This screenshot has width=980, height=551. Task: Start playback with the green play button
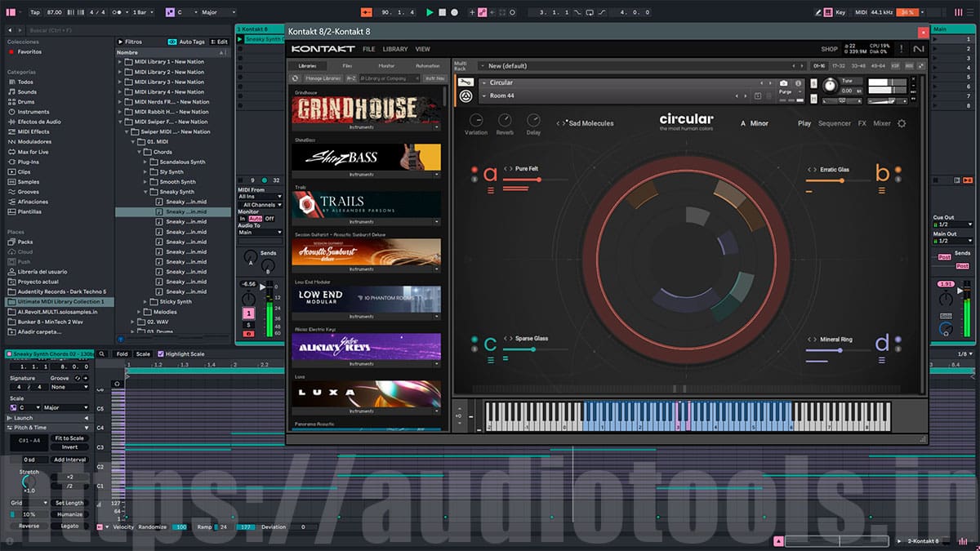pyautogui.click(x=430, y=12)
